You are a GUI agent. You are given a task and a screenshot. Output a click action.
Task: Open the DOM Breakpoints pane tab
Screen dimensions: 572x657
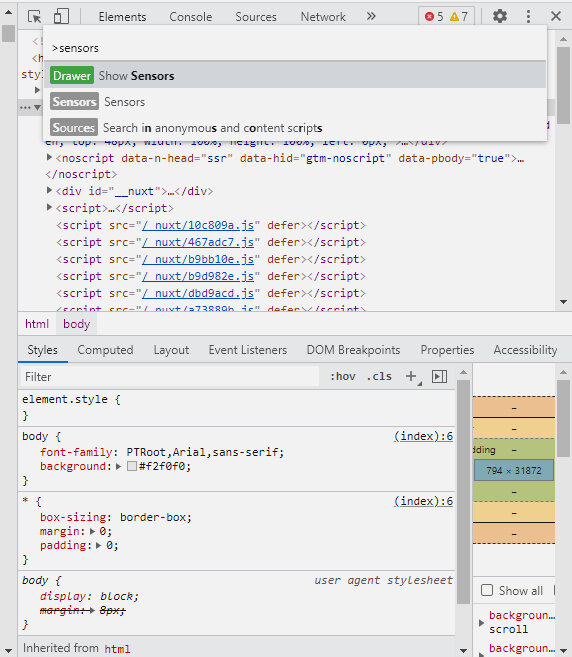tap(353, 350)
